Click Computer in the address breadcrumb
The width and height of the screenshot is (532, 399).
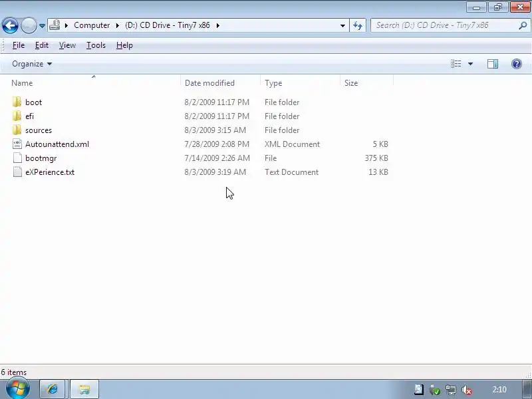tap(92, 25)
